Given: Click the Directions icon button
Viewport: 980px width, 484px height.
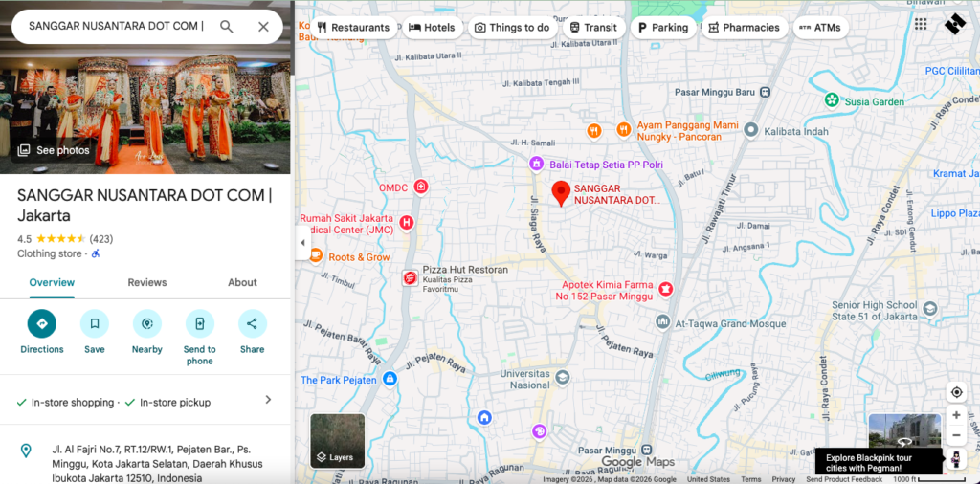Looking at the screenshot, I should (42, 324).
